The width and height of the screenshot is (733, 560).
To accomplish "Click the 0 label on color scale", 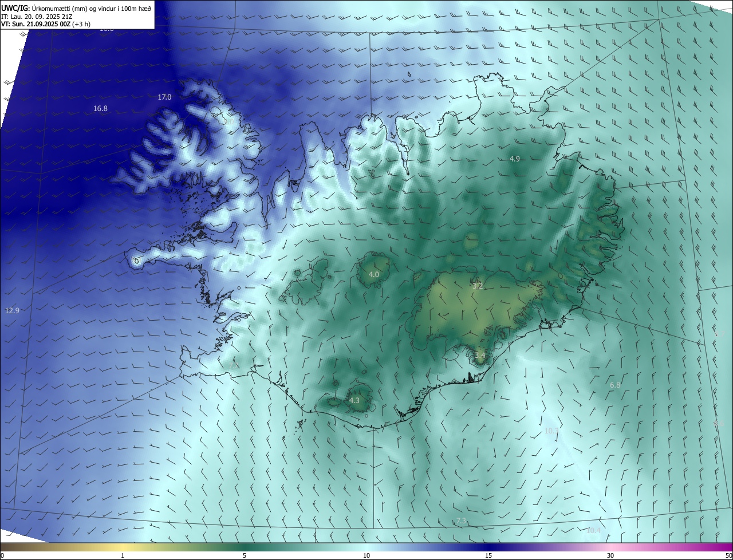I will click(2, 555).
